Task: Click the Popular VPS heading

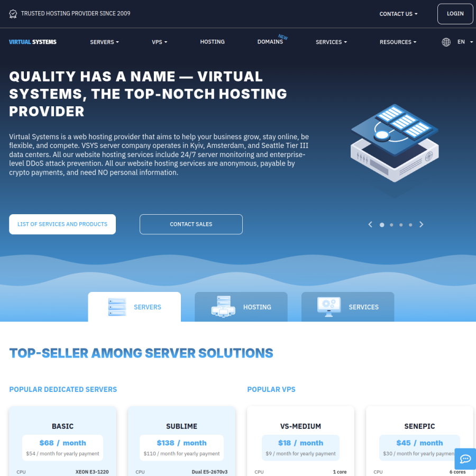Action: pos(271,389)
